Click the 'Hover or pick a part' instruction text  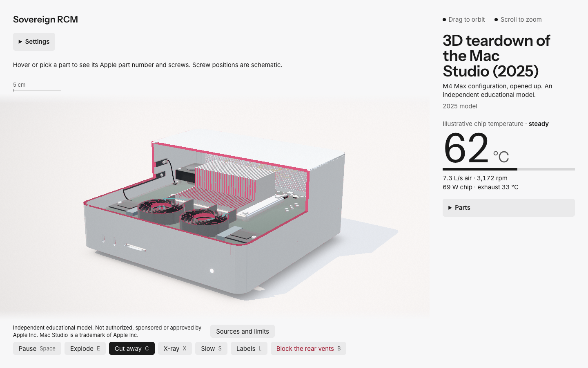pos(147,65)
